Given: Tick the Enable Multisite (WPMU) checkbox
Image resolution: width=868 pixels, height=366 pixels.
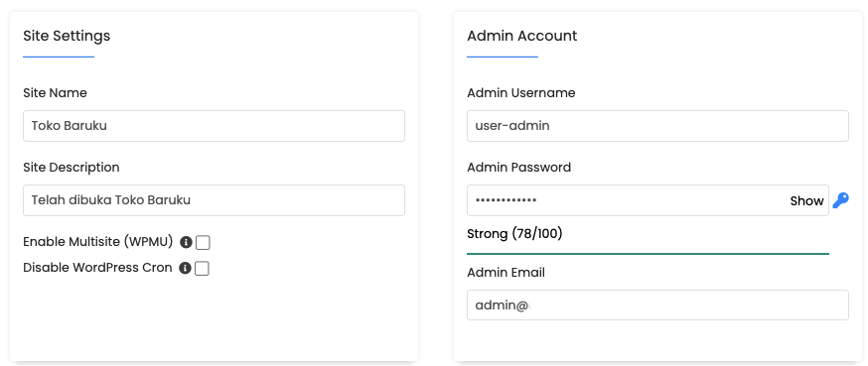Looking at the screenshot, I should pos(203,243).
